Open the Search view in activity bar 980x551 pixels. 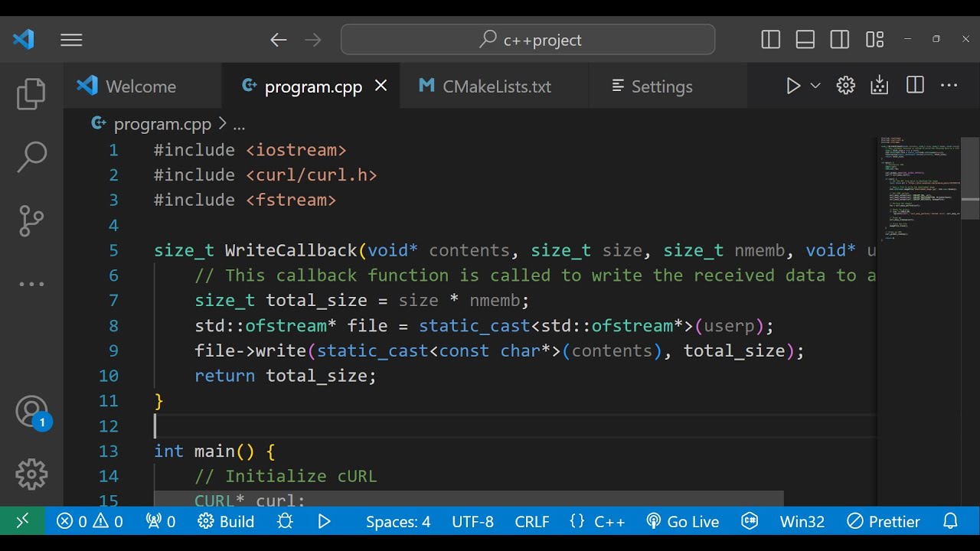click(x=31, y=157)
